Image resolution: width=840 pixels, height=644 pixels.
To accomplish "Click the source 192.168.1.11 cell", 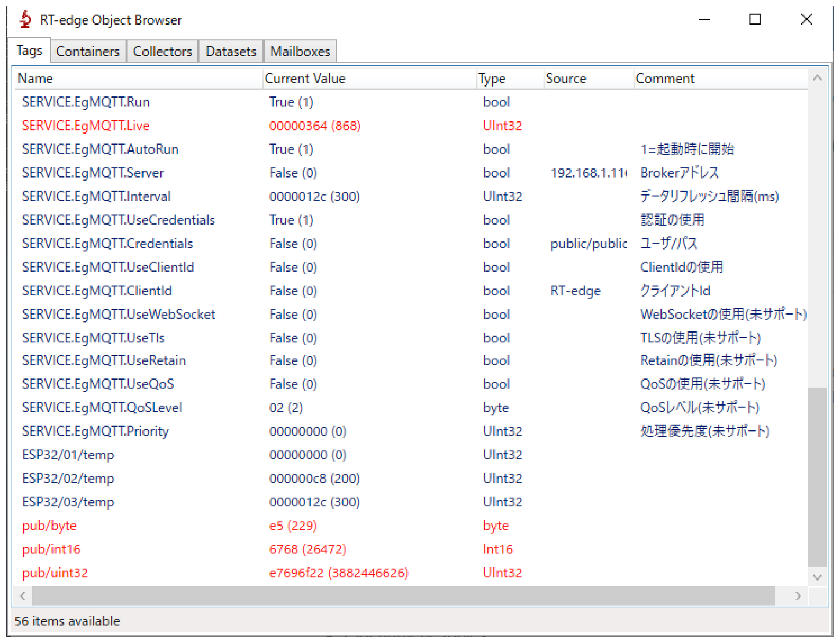I will click(x=588, y=173).
